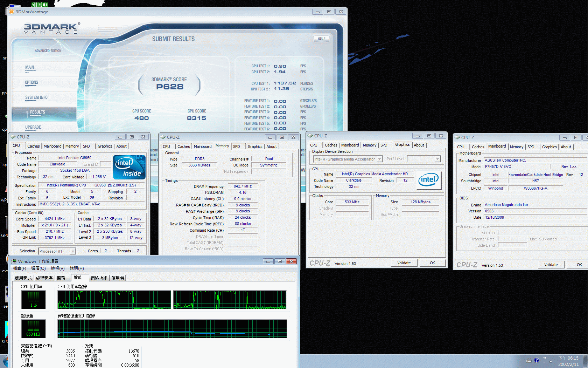This screenshot has height=368, width=588.
Task: Click the CPU usage meter in Task Manager
Action: coord(34,300)
